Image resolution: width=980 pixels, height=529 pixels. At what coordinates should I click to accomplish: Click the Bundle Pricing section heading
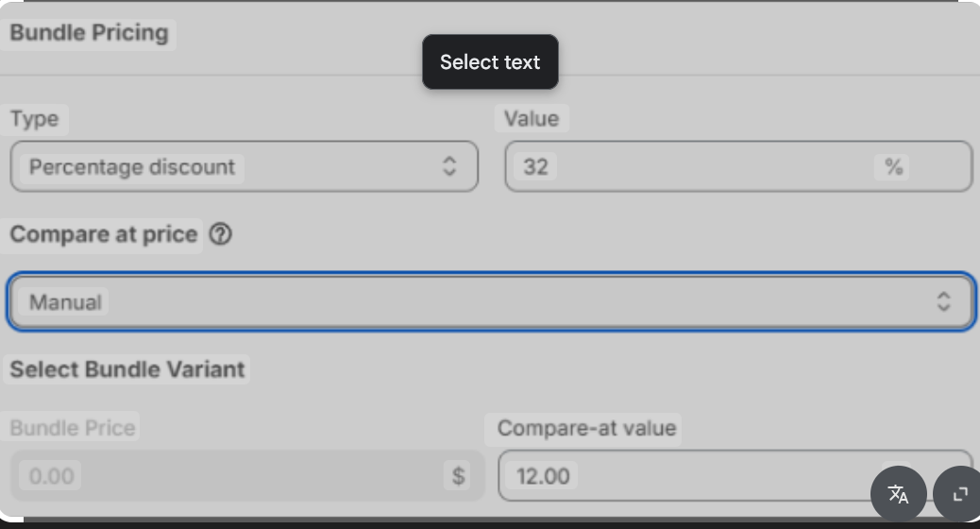tap(89, 33)
